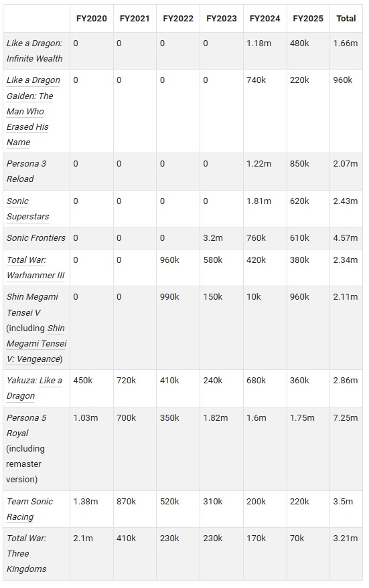Select the Total column header
This screenshot has height=588, width=369.
(346, 18)
